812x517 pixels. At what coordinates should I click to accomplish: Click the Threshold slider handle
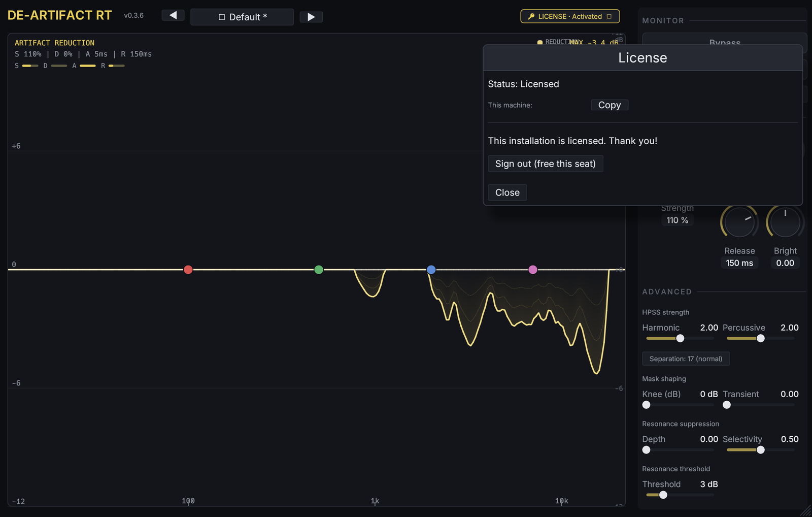click(663, 495)
